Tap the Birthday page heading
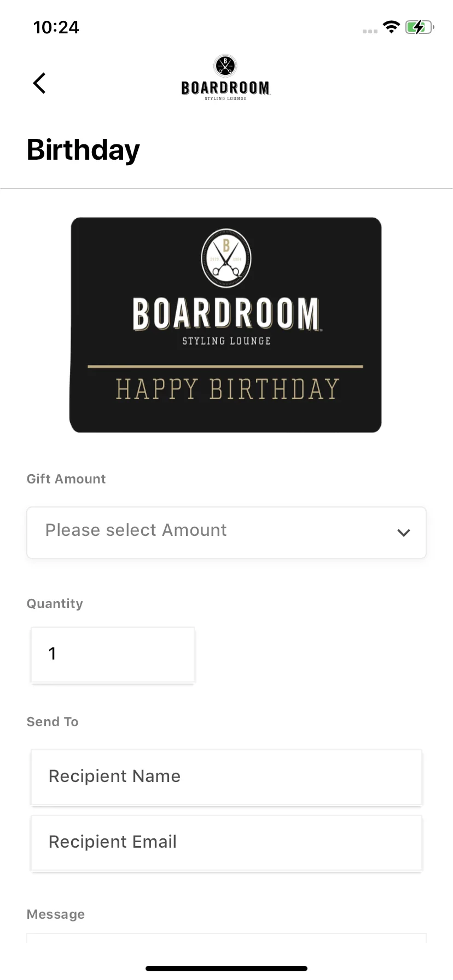 [83, 150]
